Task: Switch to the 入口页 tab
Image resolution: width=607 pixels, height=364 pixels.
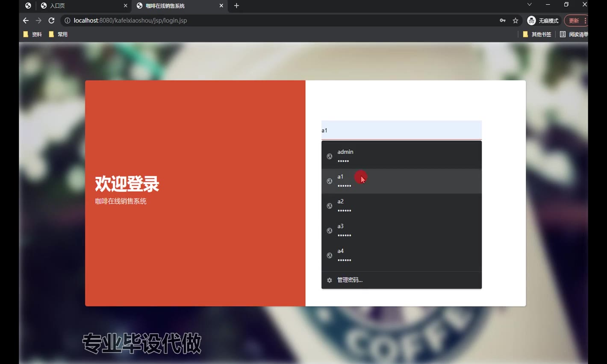Action: (x=83, y=6)
